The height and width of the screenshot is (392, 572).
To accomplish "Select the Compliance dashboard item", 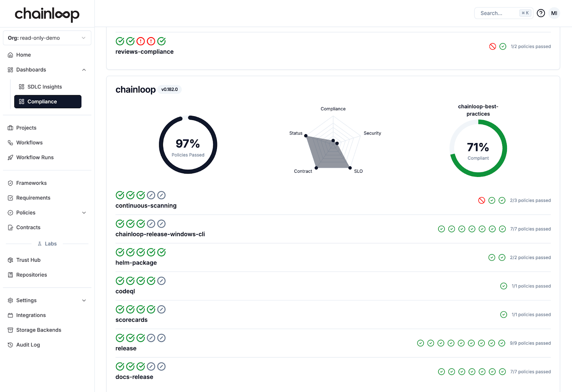I will [48, 101].
